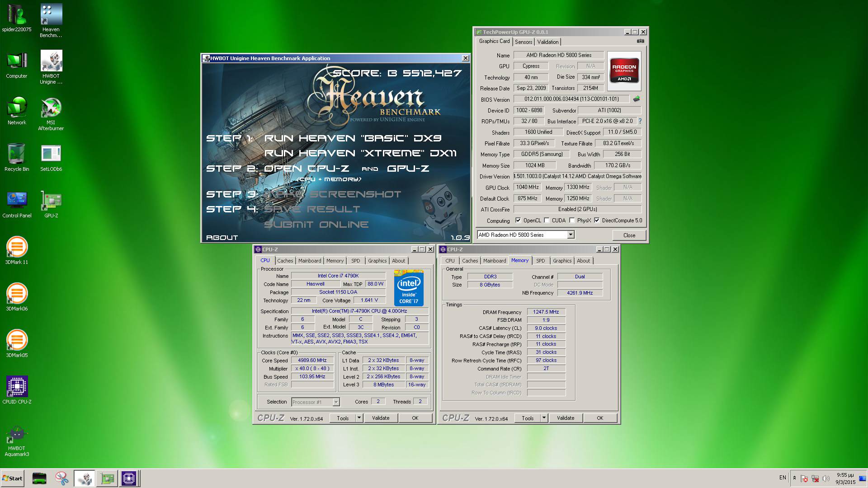Click the Intel Core i7 logo in CPU-Z

pos(409,288)
